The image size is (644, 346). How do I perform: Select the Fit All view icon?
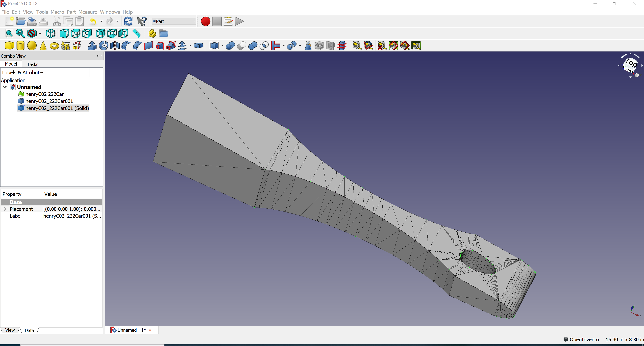(x=9, y=33)
